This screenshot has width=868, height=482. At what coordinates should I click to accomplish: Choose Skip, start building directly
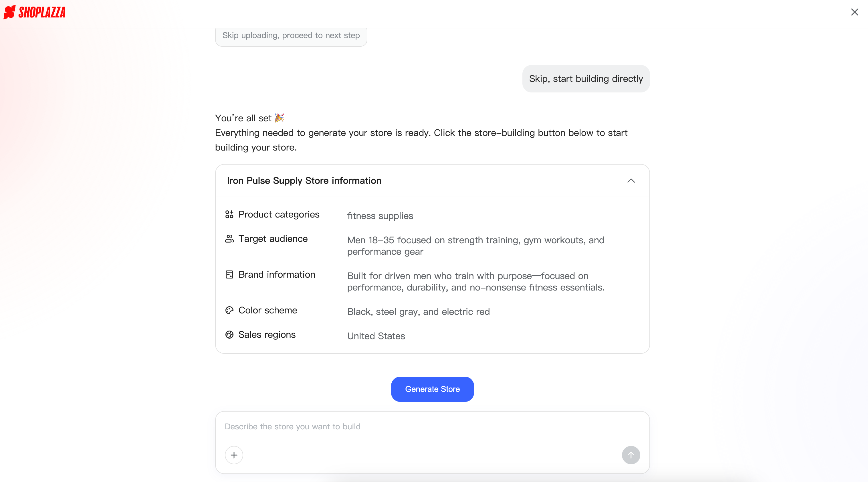click(x=586, y=78)
